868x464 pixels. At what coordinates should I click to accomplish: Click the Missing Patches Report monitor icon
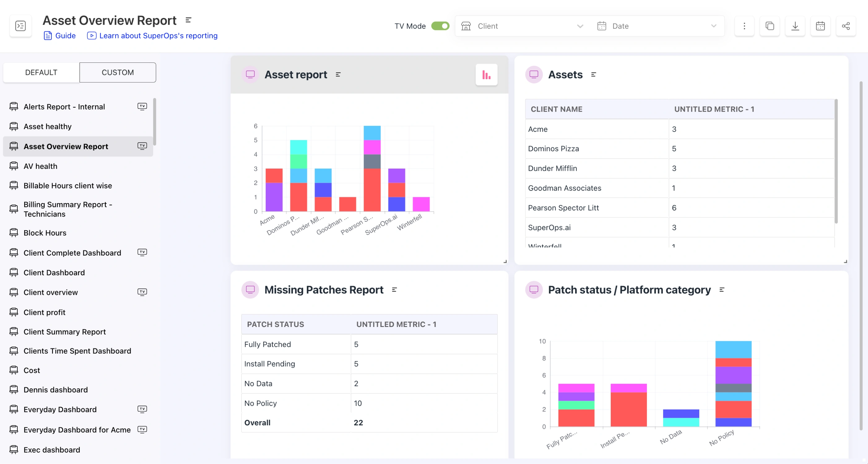(250, 290)
